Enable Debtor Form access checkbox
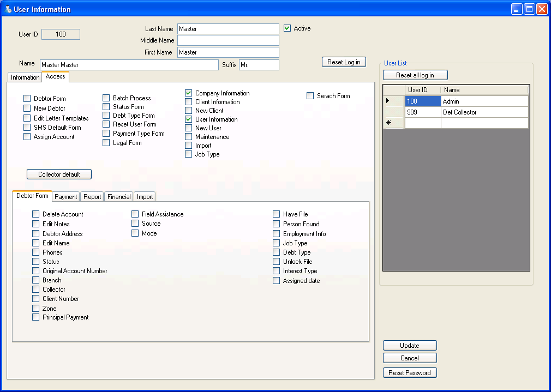Viewport: 551px width, 392px height. click(27, 99)
